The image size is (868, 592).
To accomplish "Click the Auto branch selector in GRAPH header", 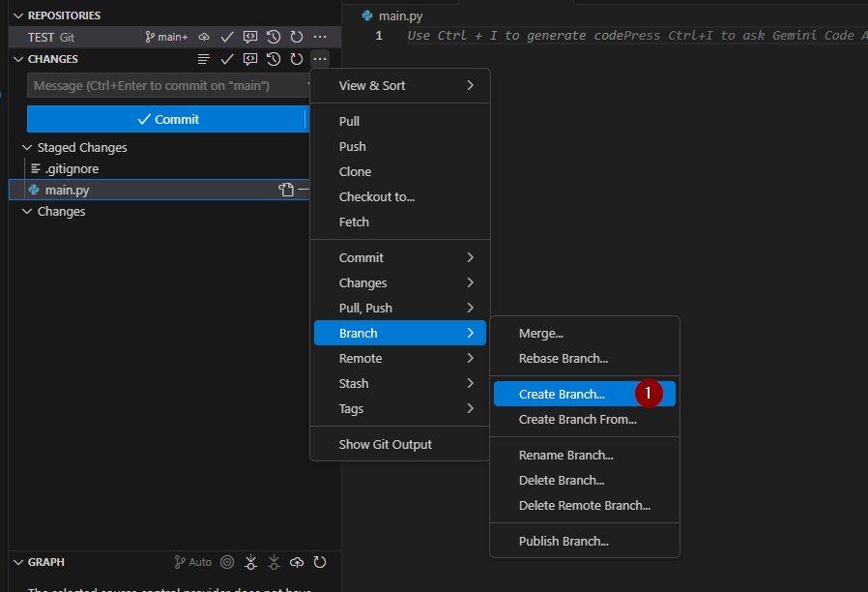I will point(192,562).
